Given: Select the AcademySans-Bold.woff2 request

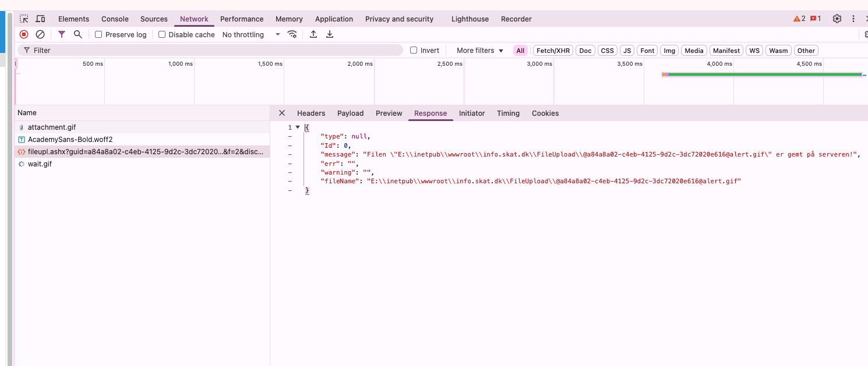Looking at the screenshot, I should [142, 140].
